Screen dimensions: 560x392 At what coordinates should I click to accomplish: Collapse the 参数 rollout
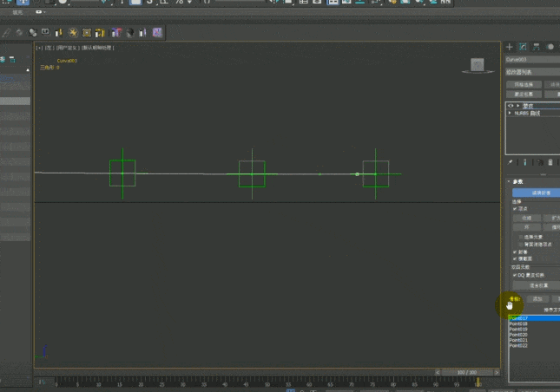(x=510, y=181)
